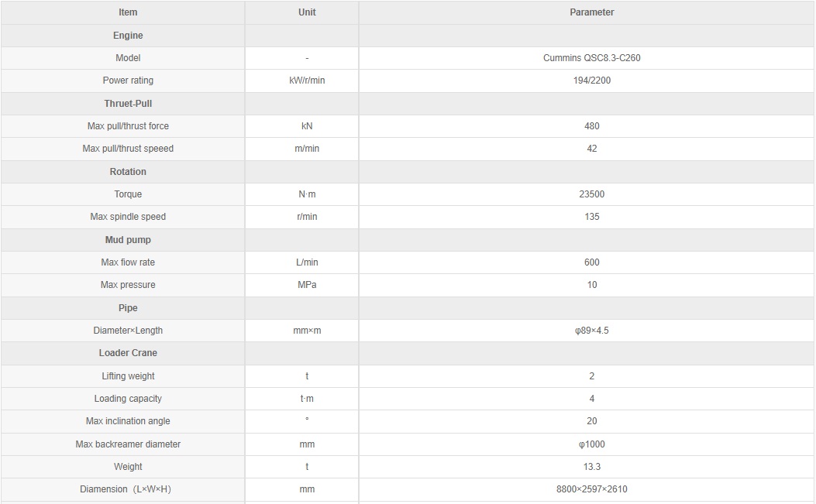Viewport: 816px width, 504px height.
Task: Select the Power rating label
Action: click(x=128, y=81)
